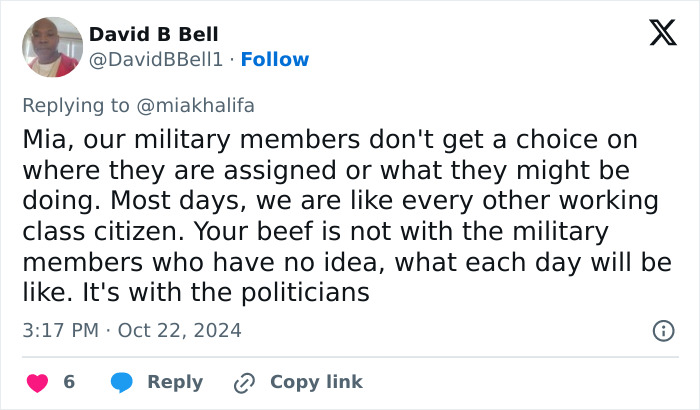
Task: Open the info circle icon
Action: coord(662,330)
